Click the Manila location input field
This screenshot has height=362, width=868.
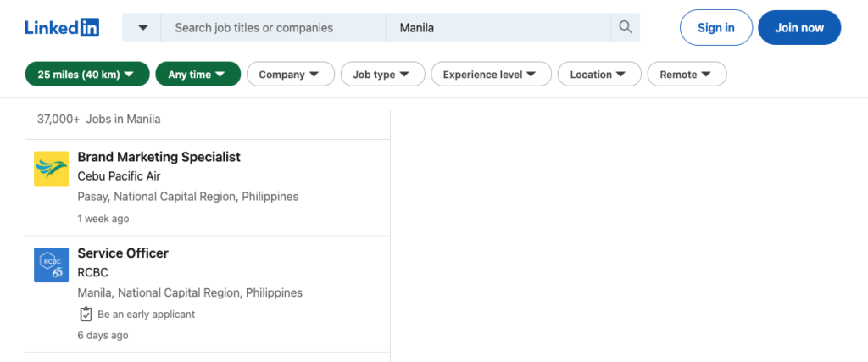496,28
